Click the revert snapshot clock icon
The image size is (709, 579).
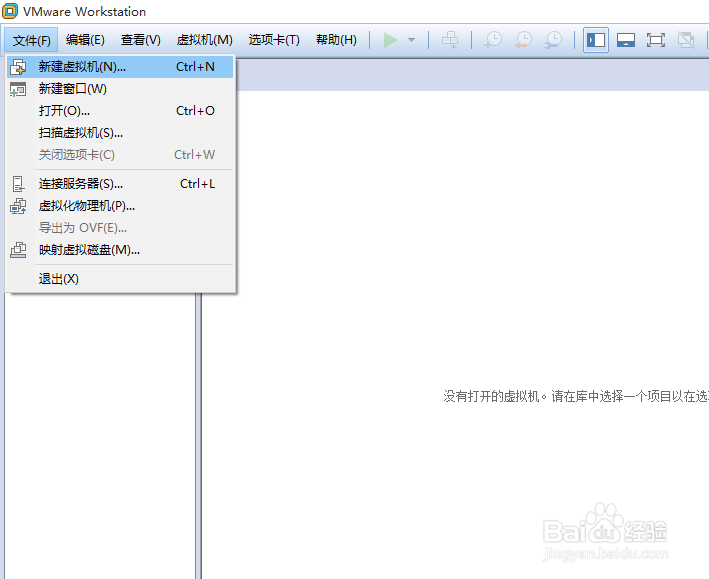[523, 40]
